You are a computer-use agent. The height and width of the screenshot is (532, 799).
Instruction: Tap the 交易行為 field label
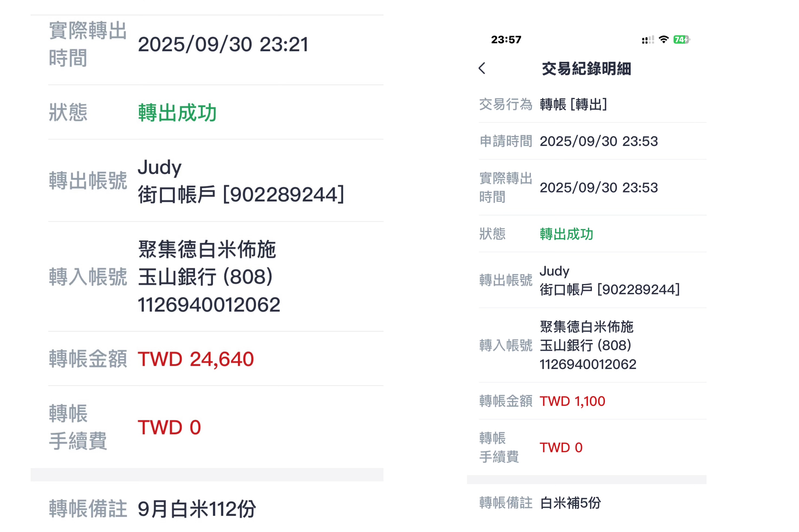(506, 104)
